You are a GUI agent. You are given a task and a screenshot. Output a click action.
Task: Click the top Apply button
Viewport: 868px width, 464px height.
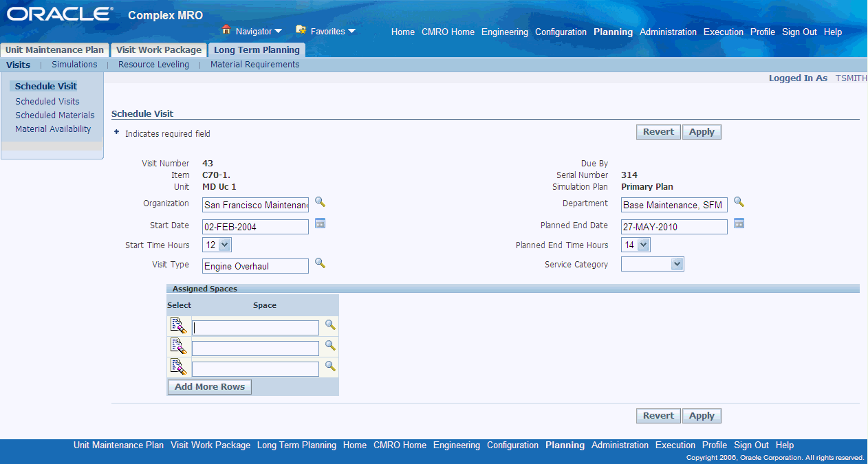[702, 132]
